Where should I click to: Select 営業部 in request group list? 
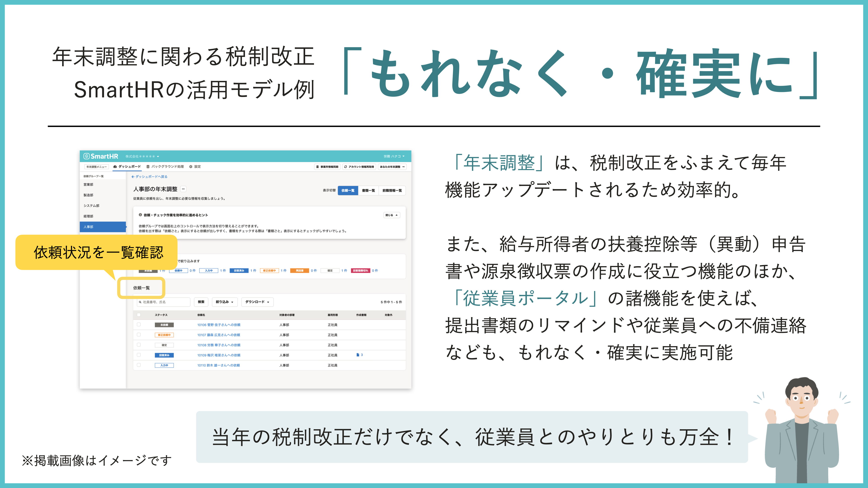(103, 185)
